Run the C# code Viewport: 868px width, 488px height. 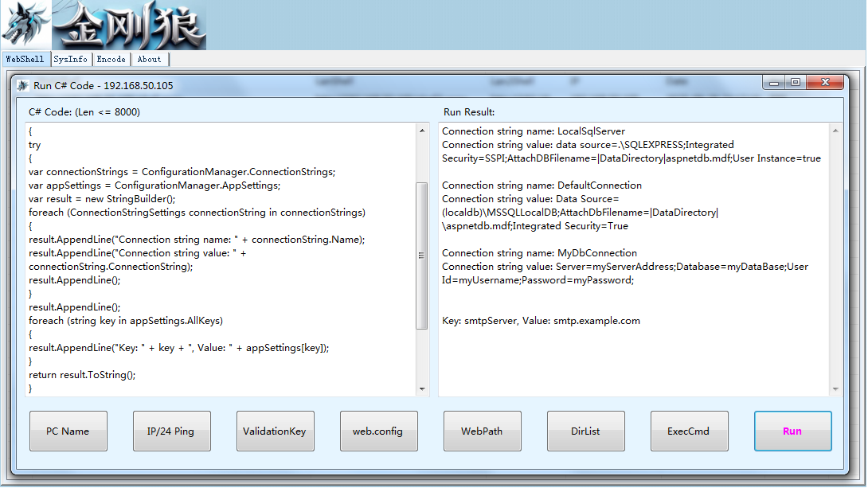[792, 431]
